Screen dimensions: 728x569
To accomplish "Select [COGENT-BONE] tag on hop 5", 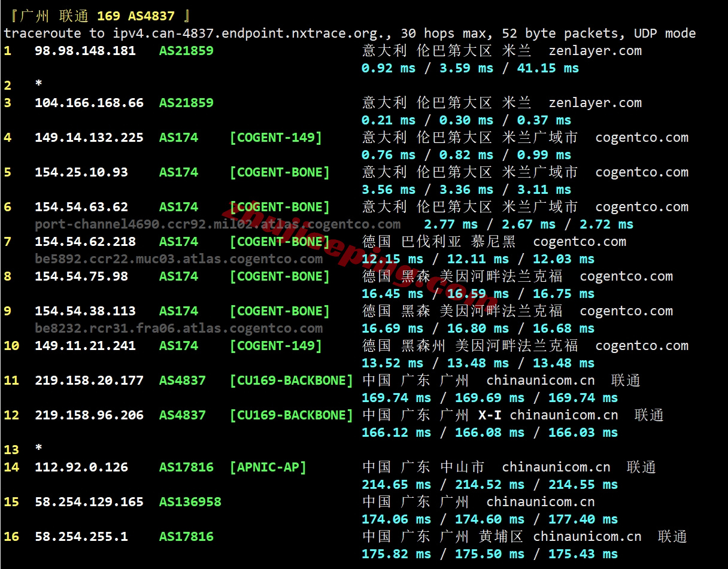I will [x=280, y=172].
